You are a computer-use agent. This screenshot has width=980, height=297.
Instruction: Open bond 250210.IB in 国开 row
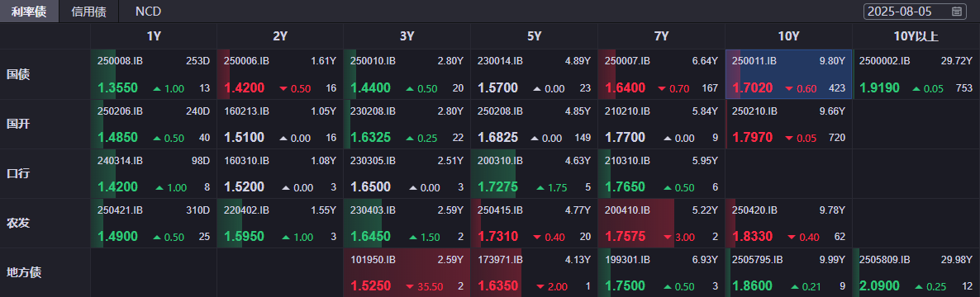(754, 111)
